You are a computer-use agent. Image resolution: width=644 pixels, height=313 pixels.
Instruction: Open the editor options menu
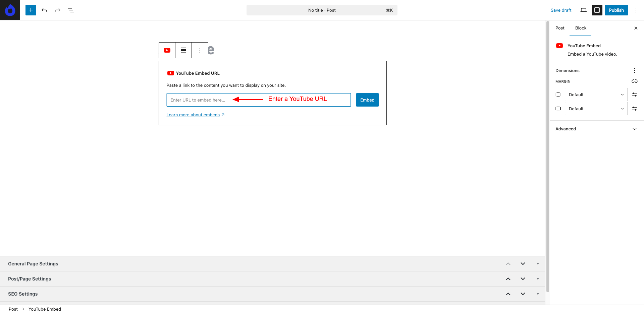point(636,10)
